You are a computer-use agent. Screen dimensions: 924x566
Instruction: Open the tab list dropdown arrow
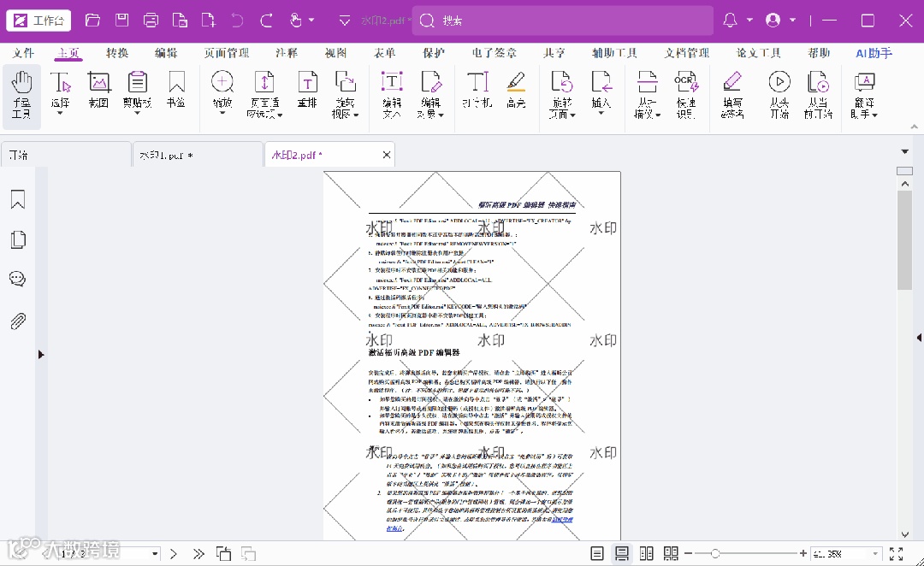tap(905, 152)
